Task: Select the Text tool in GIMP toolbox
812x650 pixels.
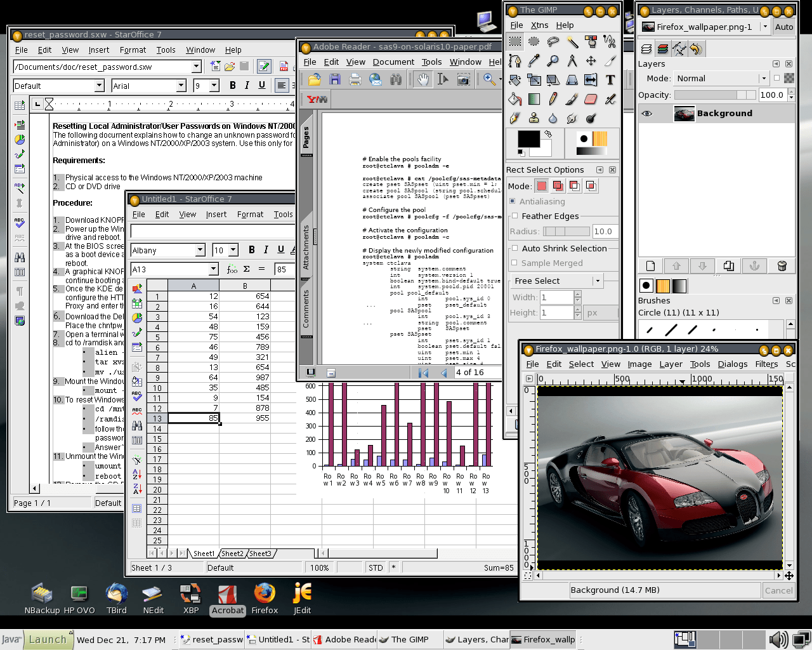Action: tap(610, 80)
